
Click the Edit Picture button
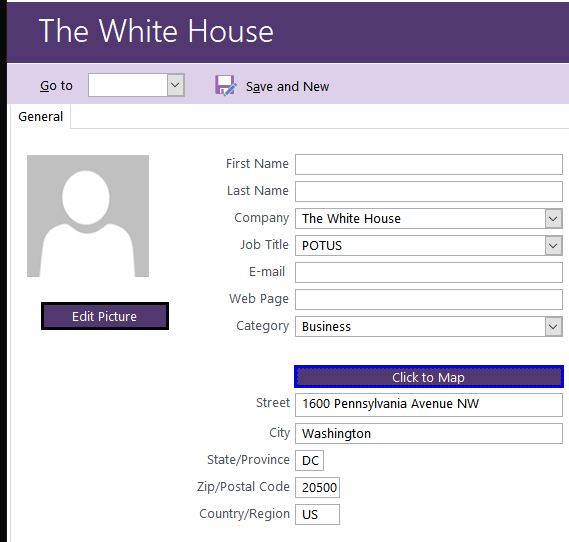click(105, 316)
